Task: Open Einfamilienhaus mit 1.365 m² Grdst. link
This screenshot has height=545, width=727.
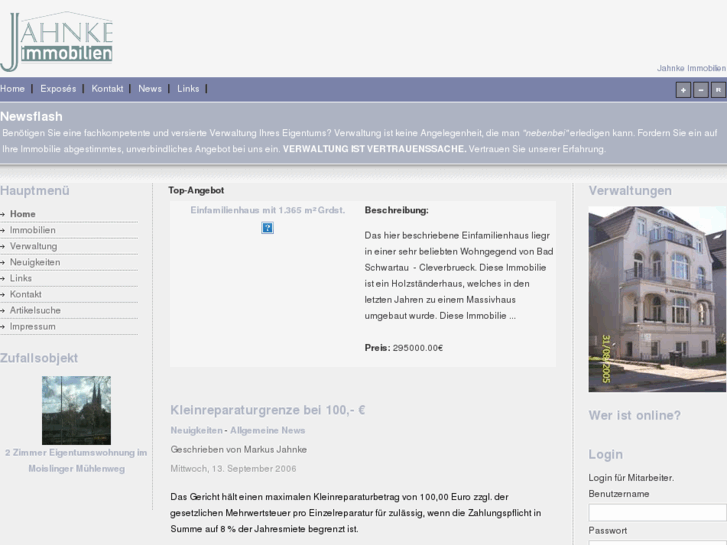Action: click(x=268, y=210)
